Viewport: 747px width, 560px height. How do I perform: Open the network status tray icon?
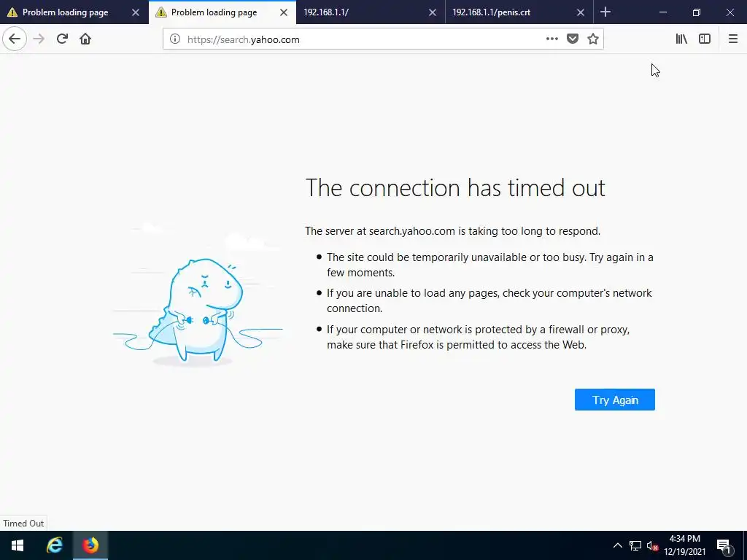coord(635,545)
